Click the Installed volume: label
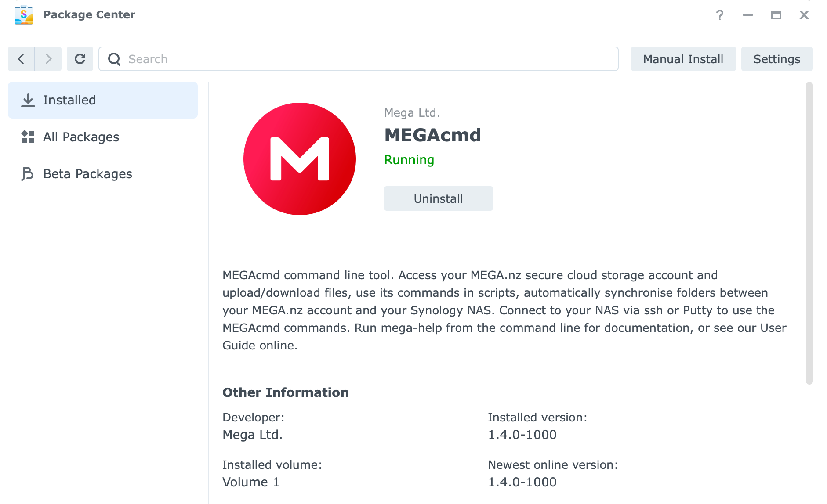Image resolution: width=827 pixels, height=504 pixels. point(272,465)
